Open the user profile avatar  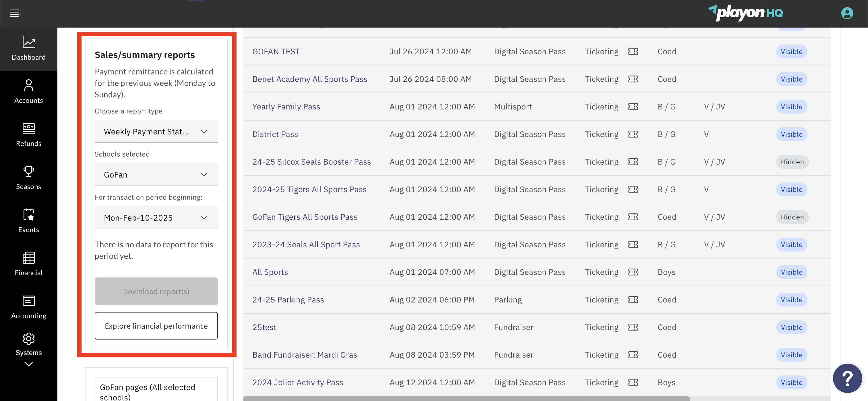(x=847, y=13)
